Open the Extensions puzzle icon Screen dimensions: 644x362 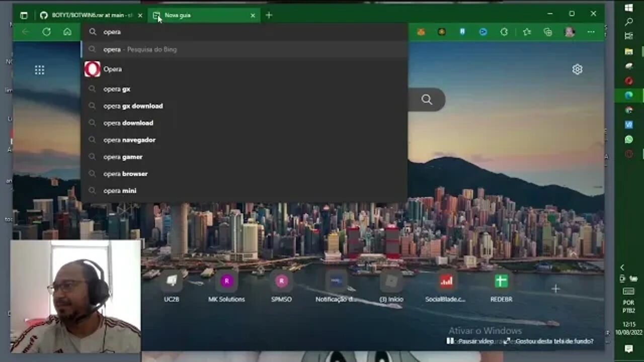[504, 32]
